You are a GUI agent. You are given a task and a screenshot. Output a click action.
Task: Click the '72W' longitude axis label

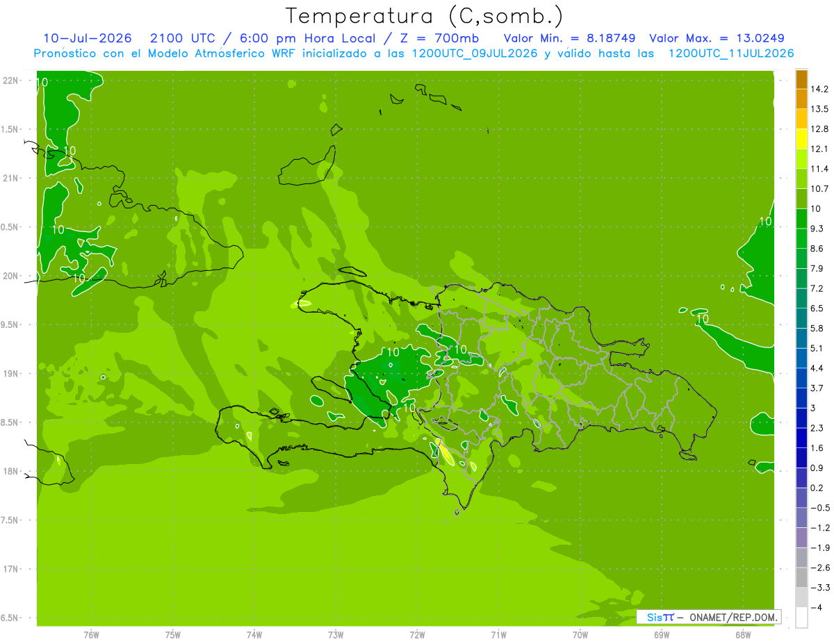(417, 634)
